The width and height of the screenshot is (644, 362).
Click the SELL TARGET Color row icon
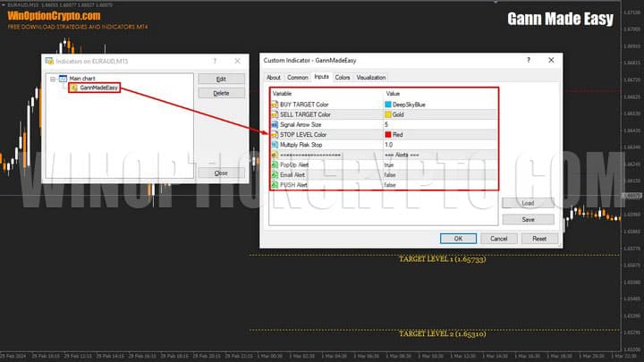coord(273,114)
